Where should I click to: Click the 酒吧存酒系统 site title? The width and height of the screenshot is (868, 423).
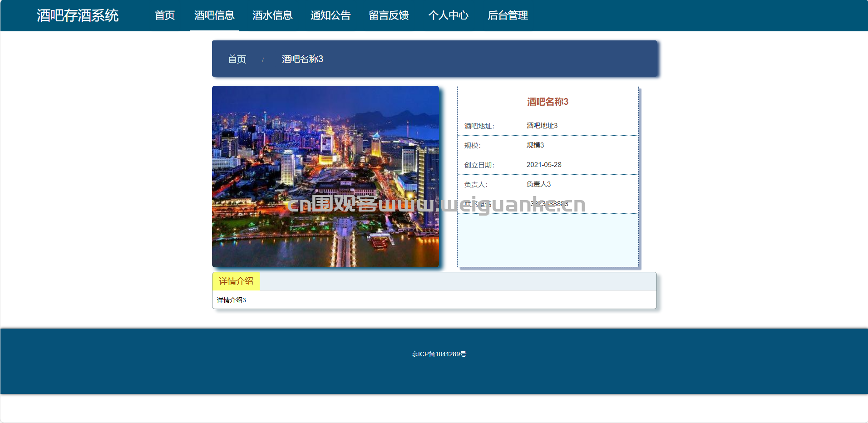point(78,15)
